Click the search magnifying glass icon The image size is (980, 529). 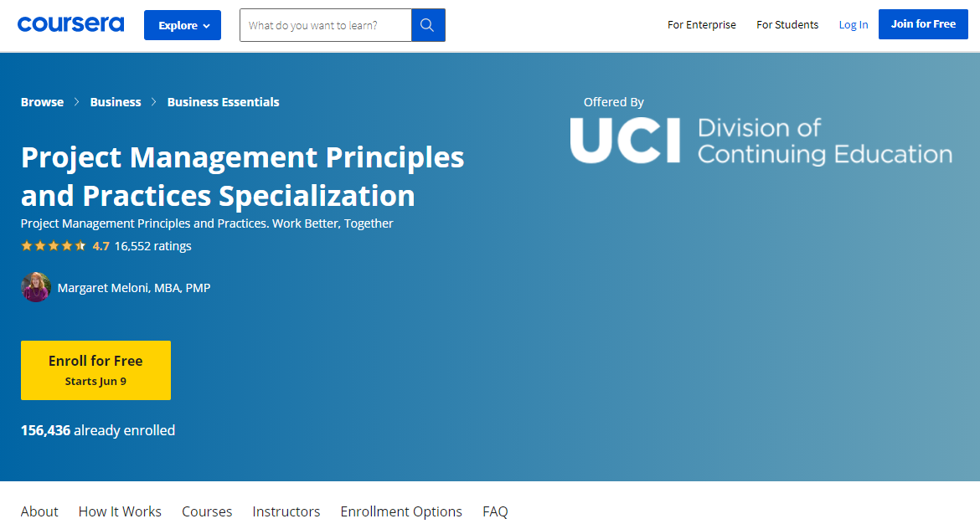coord(427,25)
